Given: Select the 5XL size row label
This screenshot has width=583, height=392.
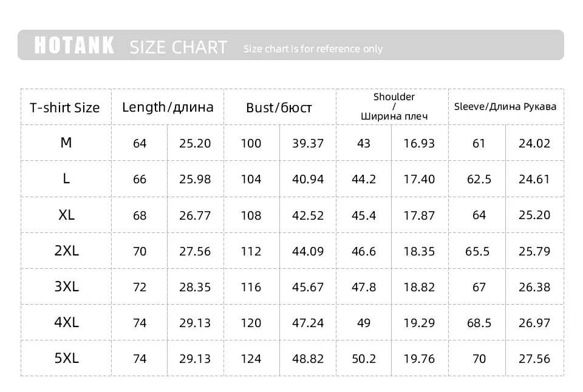Looking at the screenshot, I should click(66, 358).
